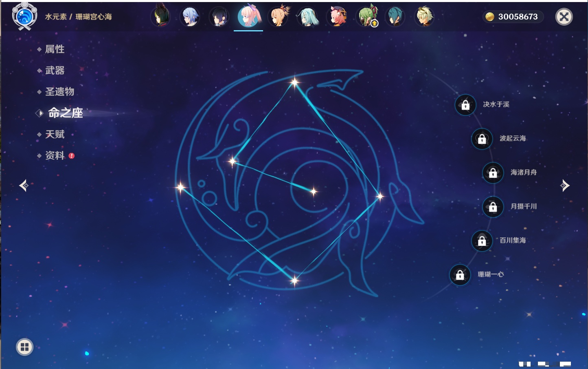The width and height of the screenshot is (588, 369).
Task: Switch to the short dark-teal-haired avatar
Action: [395, 17]
